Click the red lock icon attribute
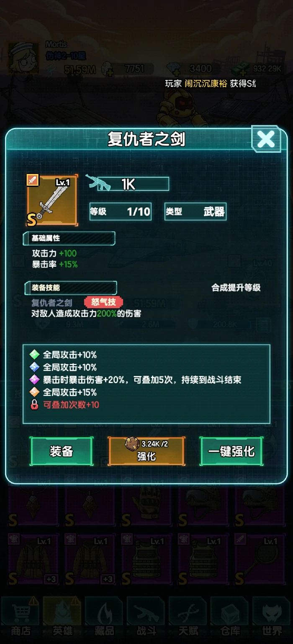Screen dimensions: 293x644 (34, 405)
